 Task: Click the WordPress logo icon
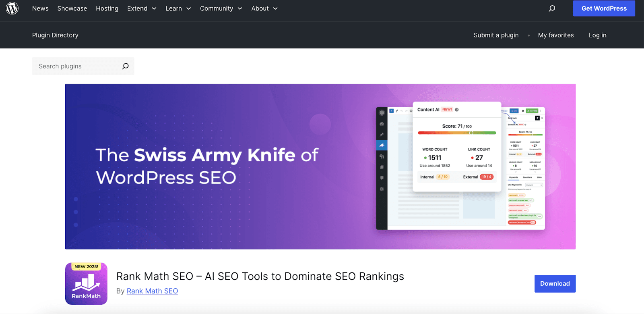[x=12, y=8]
